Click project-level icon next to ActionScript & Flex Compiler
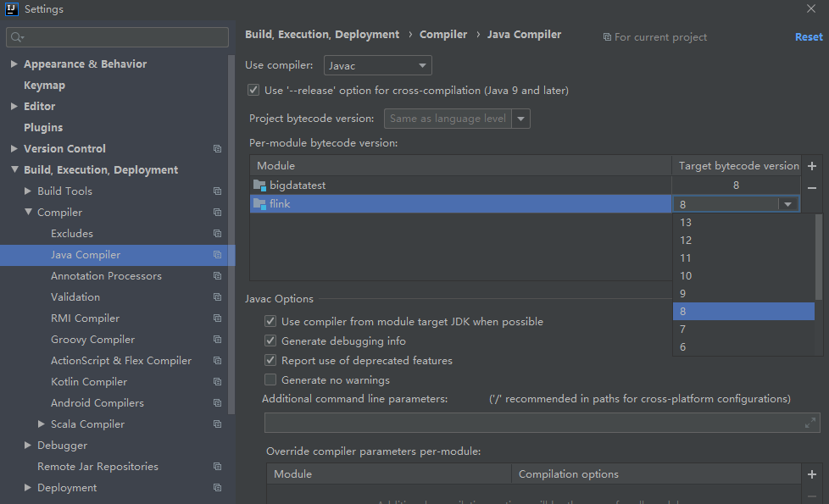 tap(217, 360)
